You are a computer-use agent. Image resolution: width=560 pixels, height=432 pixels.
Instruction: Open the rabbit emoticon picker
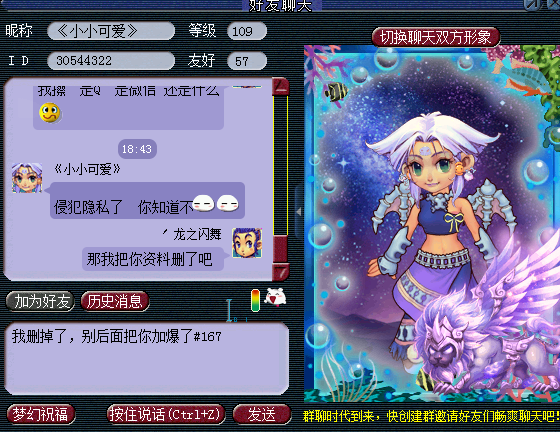(275, 297)
